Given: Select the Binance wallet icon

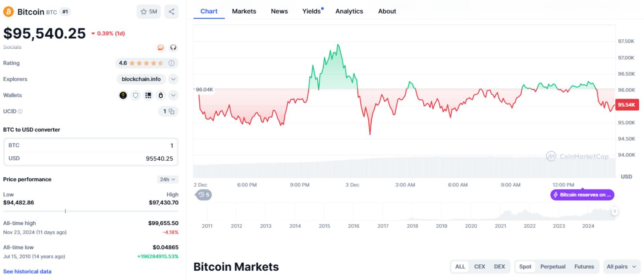Looking at the screenshot, I should tap(123, 95).
